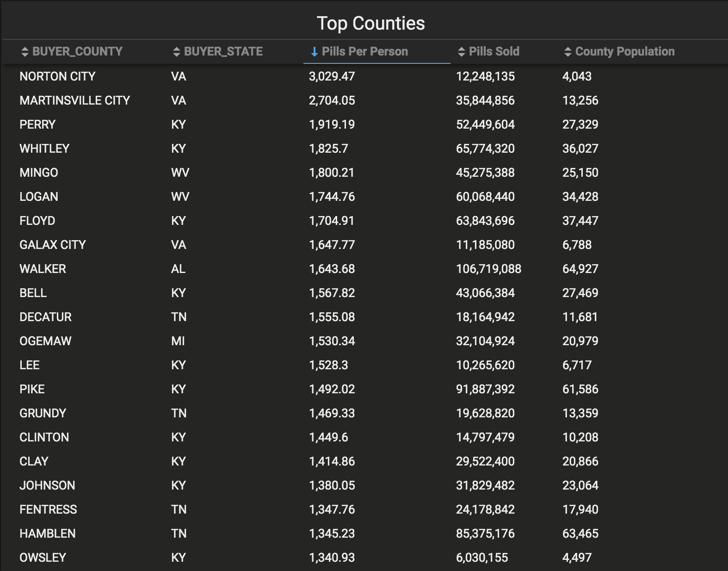
Task: Sort table by County Population header text
Action: (625, 51)
